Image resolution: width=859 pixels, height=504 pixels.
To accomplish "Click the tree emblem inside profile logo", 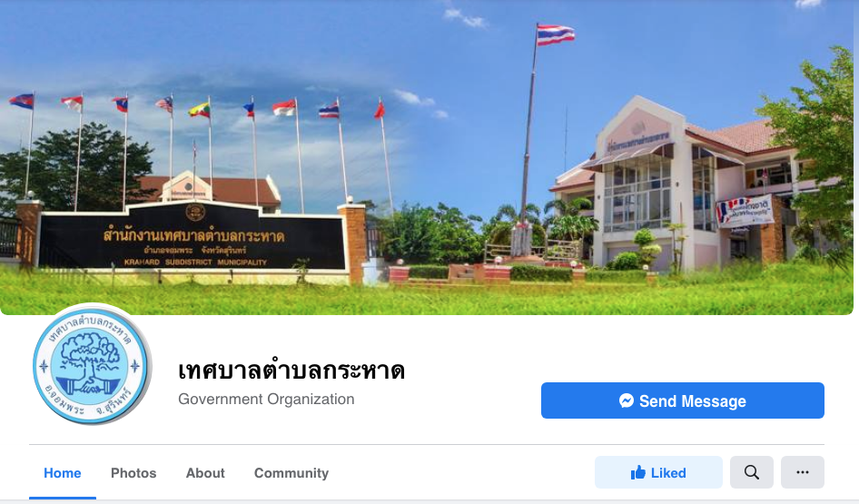I will coord(91,363).
